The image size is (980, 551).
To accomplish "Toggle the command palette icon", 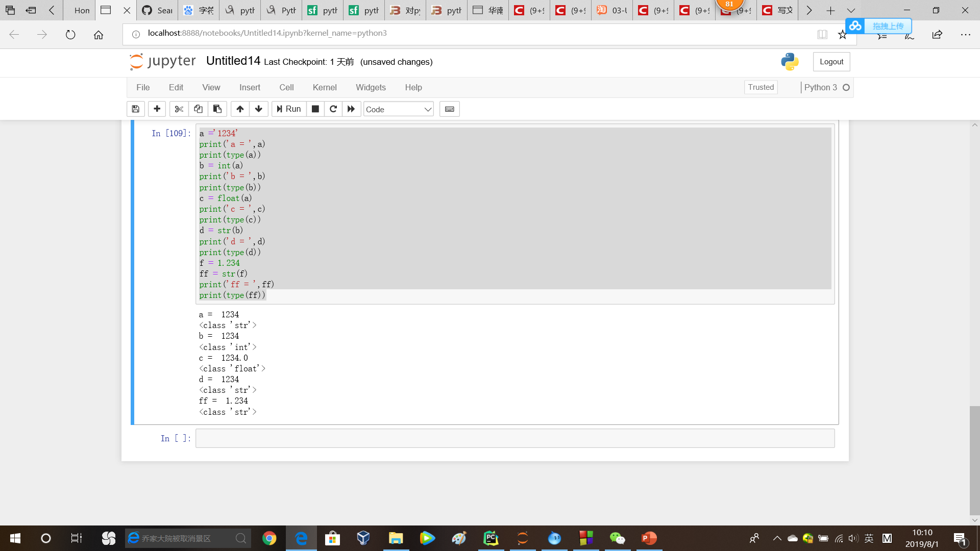I will pyautogui.click(x=449, y=109).
